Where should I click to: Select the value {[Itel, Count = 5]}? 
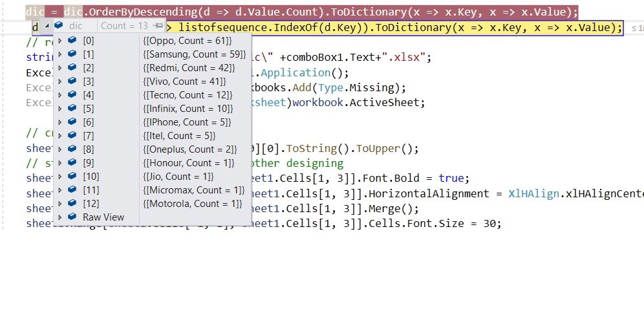point(180,136)
